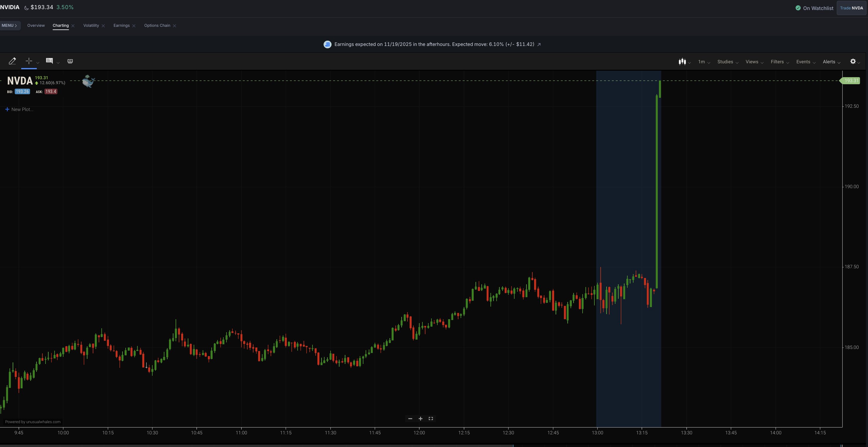868x447 pixels.
Task: Click the annotation note icon
Action: [x=49, y=61]
